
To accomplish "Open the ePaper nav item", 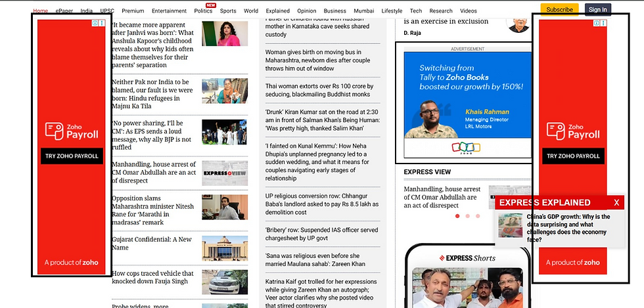I will (x=64, y=11).
